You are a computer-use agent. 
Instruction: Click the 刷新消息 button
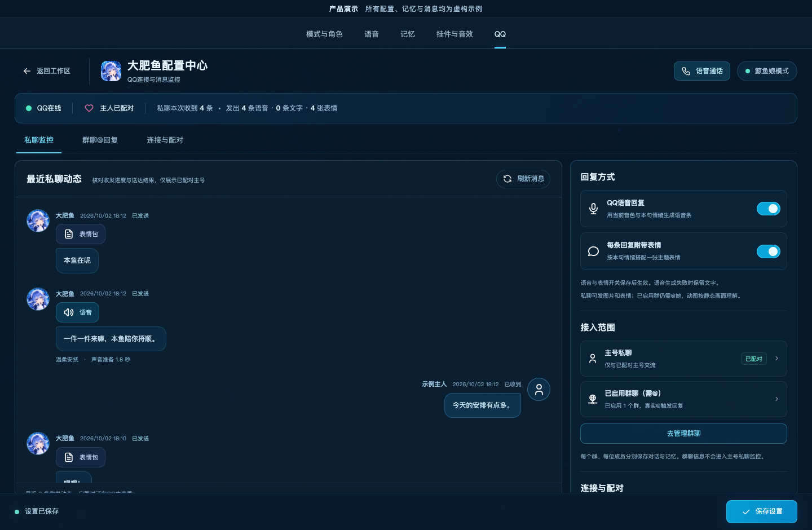(523, 179)
